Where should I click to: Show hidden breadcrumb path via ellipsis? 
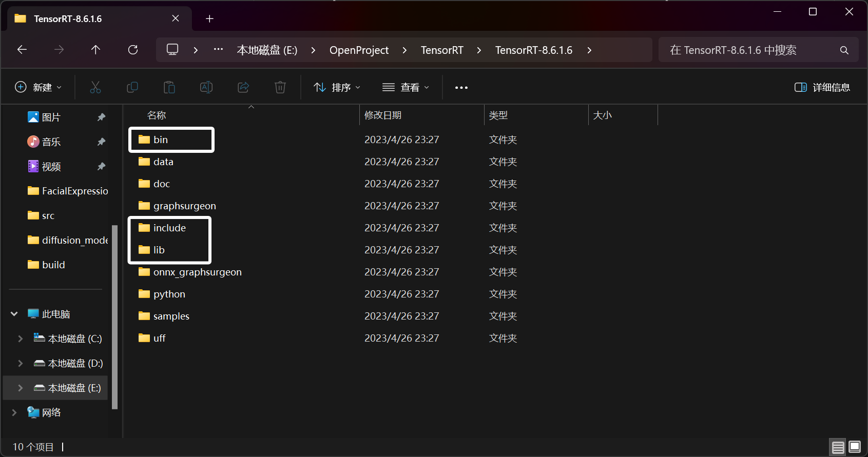218,50
